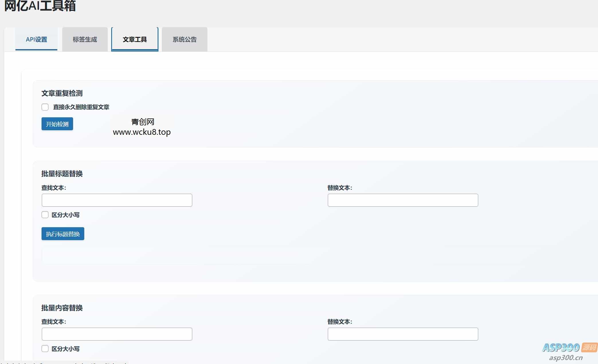The image size is (598, 364).
Task: Focus the 替换文本 field under 批量标题替换
Action: pyautogui.click(x=403, y=200)
